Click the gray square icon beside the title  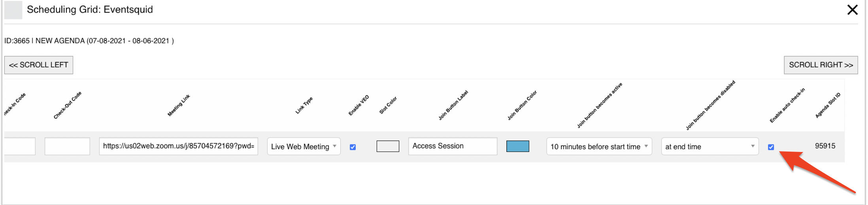[x=13, y=10]
